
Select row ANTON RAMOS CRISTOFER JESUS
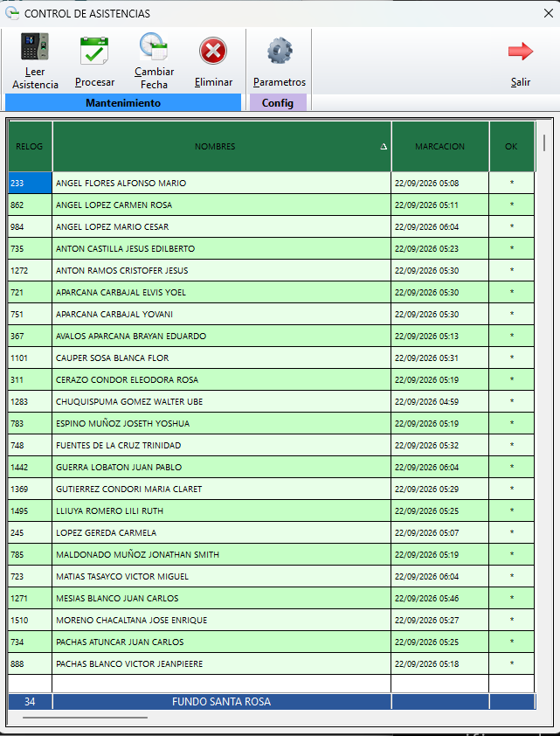(271, 270)
